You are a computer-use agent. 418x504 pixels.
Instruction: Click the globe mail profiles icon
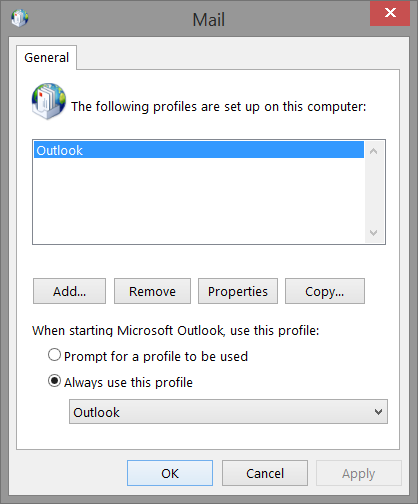[49, 101]
